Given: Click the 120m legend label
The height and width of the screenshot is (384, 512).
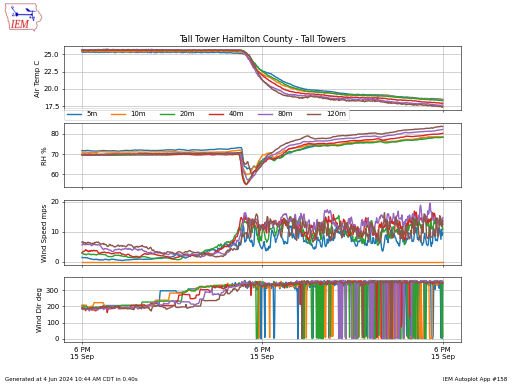Looking at the screenshot, I should coord(336,114).
